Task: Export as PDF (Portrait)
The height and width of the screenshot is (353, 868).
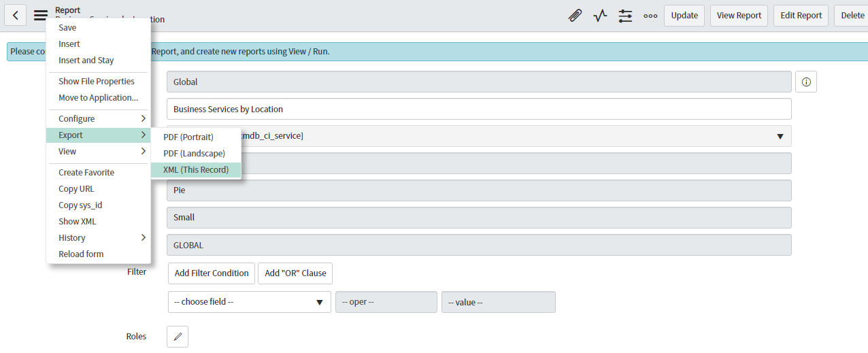Action: pyautogui.click(x=196, y=137)
